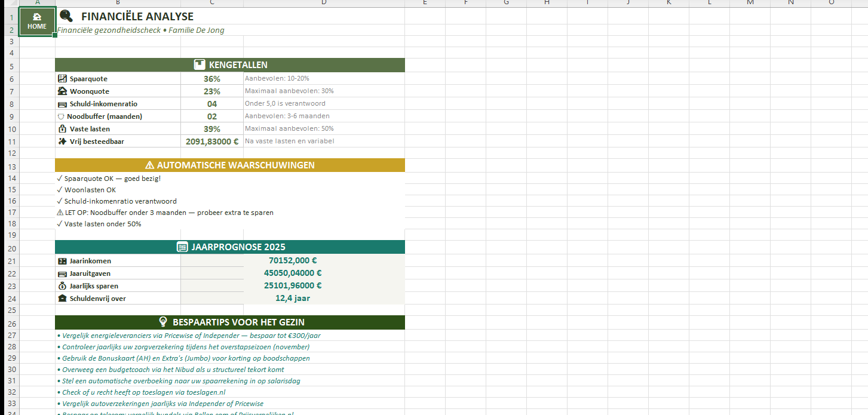868x415 pixels.
Task: Select the Jaarinkomen value 70152,000 €
Action: click(293, 261)
